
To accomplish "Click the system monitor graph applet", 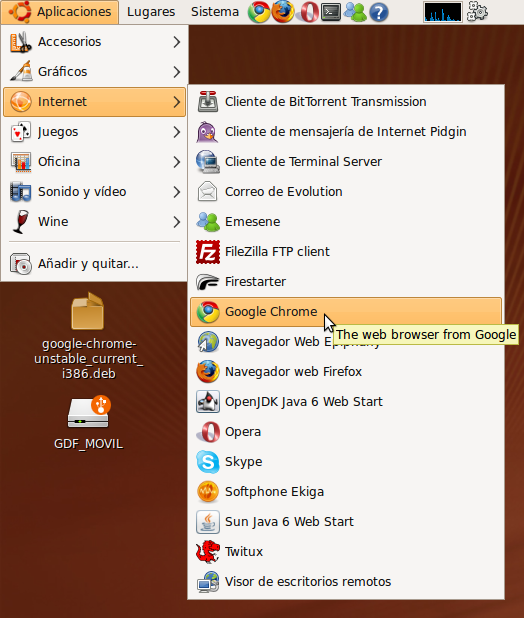I will [443, 12].
